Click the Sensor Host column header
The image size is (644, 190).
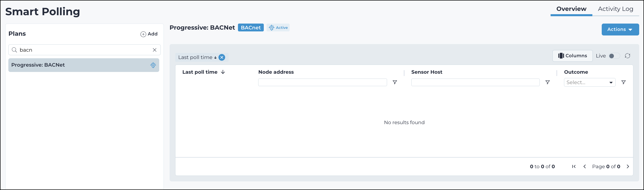(x=427, y=72)
